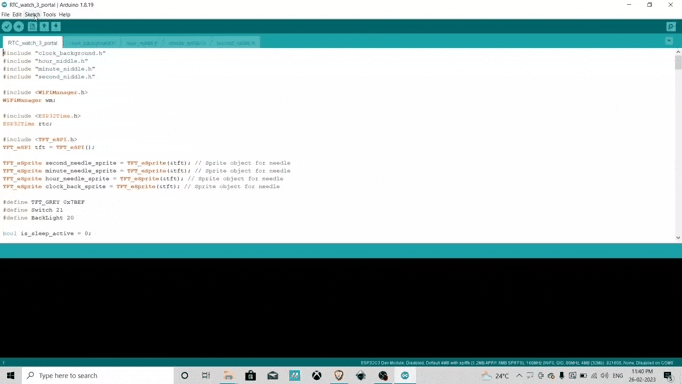
Task: Open the File menu
Action: point(5,14)
